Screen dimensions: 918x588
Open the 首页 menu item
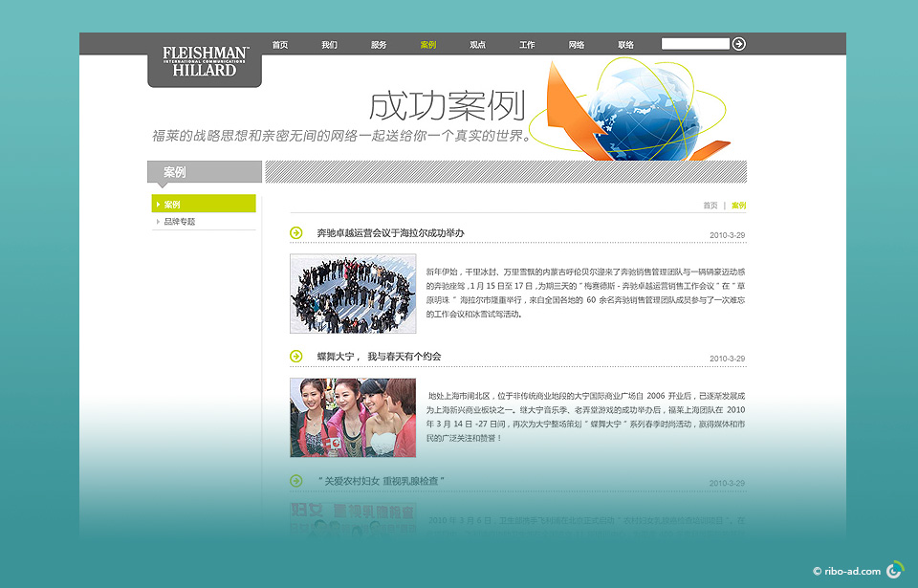pos(280,45)
